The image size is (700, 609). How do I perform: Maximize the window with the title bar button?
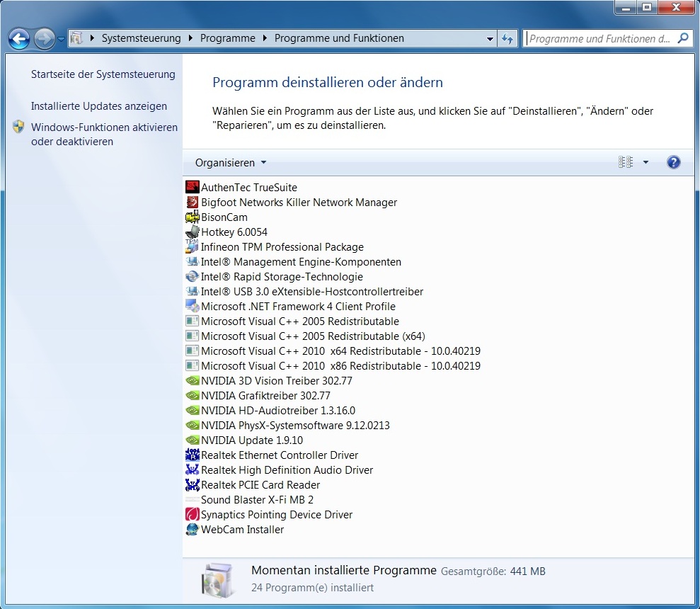pos(647,7)
